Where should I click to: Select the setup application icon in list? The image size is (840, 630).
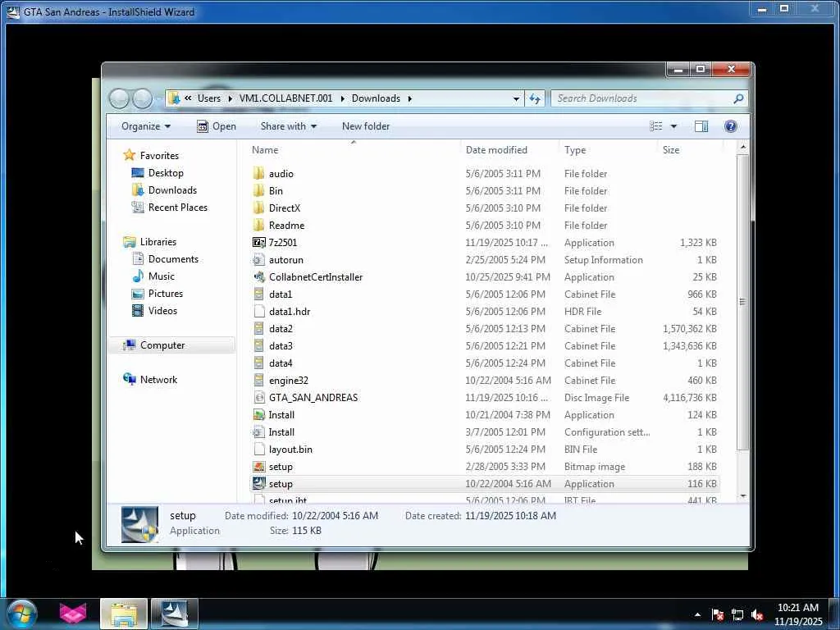coord(258,483)
